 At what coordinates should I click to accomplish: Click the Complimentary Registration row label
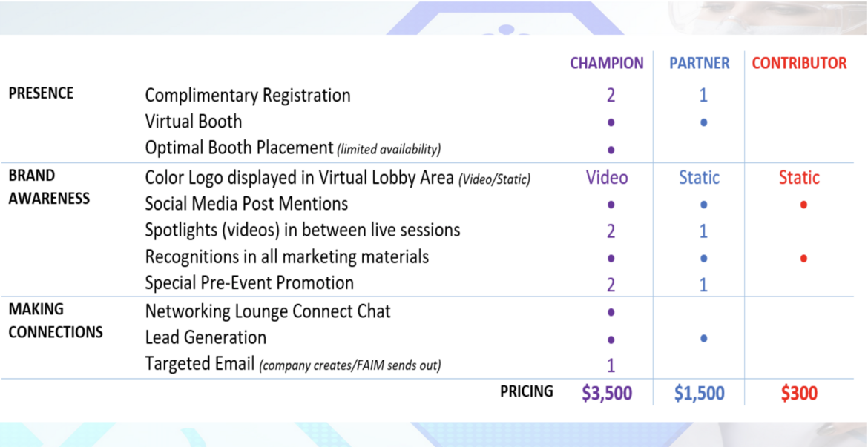(x=248, y=95)
